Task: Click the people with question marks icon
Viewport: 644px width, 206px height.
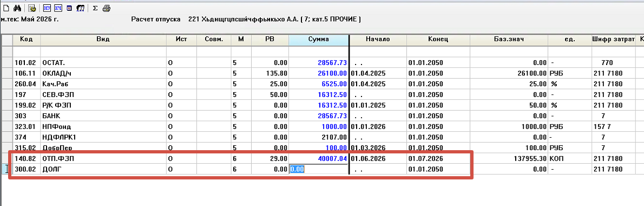Action: (x=81, y=8)
